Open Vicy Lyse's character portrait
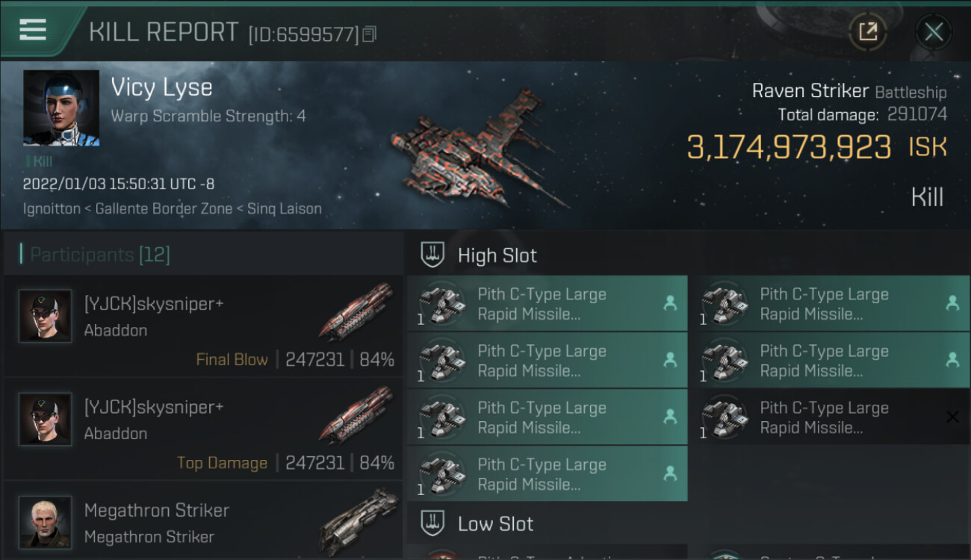The image size is (971, 560). click(x=61, y=108)
